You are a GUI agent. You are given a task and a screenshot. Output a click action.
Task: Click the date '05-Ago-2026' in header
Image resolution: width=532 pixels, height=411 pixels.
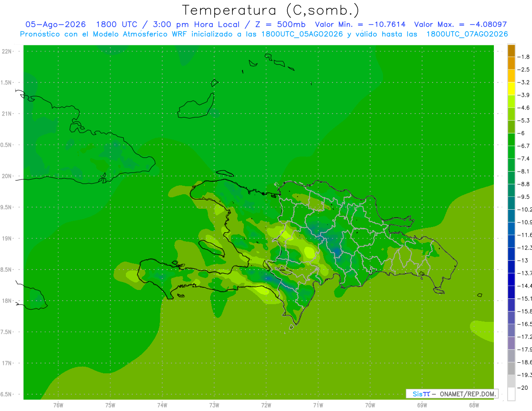(55, 24)
